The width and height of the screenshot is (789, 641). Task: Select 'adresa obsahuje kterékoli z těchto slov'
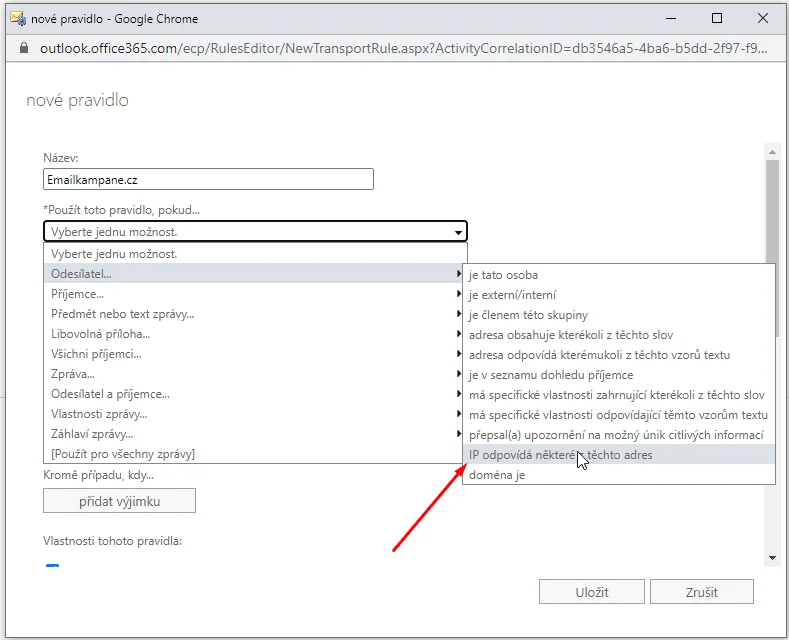(x=619, y=335)
